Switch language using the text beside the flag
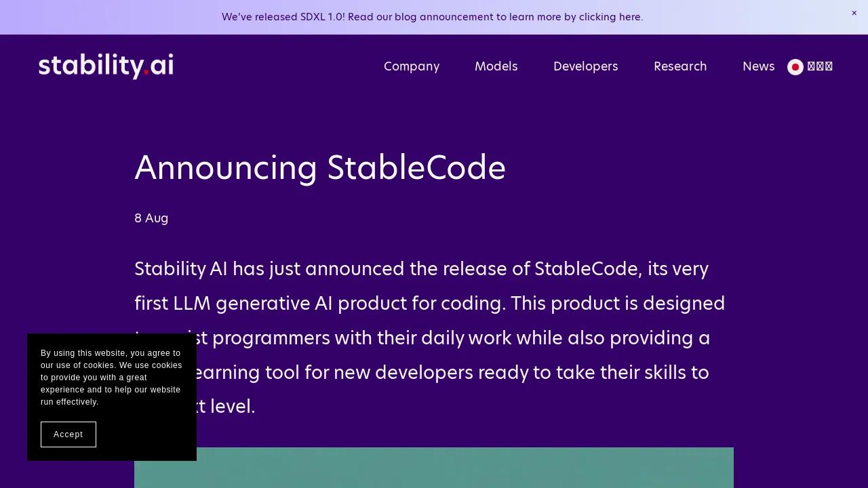Screen dimensions: 868x488 (820, 66)
